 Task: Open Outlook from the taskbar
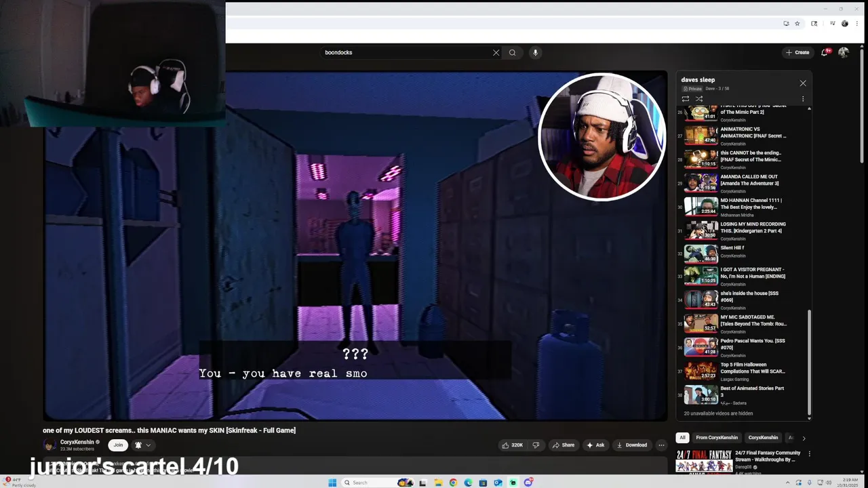click(498, 483)
